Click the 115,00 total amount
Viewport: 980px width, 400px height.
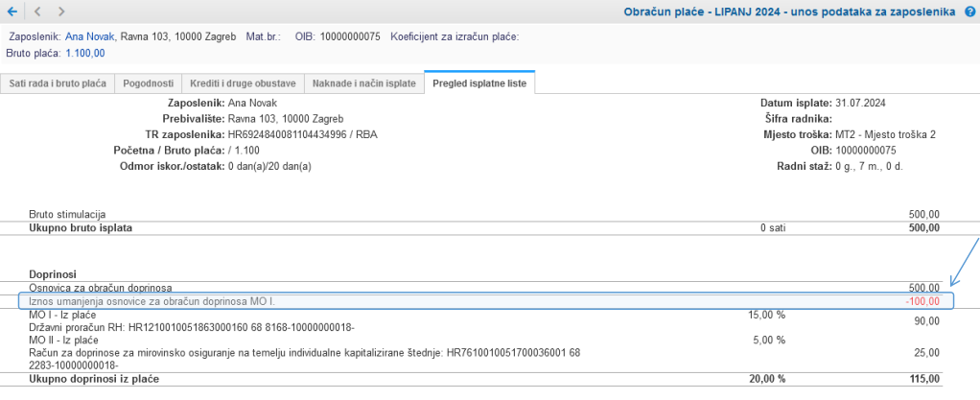click(924, 379)
